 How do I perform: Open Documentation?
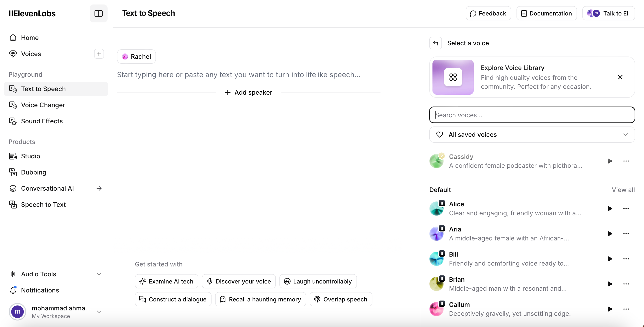(547, 13)
